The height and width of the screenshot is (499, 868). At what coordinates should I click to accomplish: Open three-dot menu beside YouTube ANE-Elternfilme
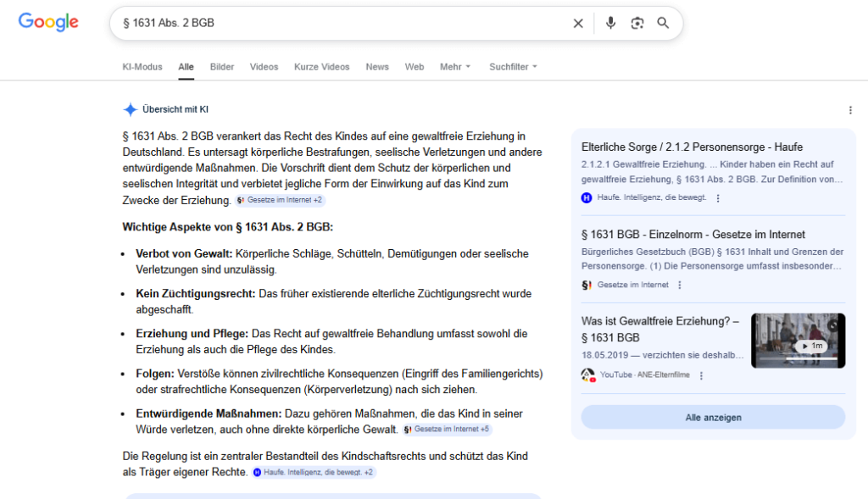(701, 375)
